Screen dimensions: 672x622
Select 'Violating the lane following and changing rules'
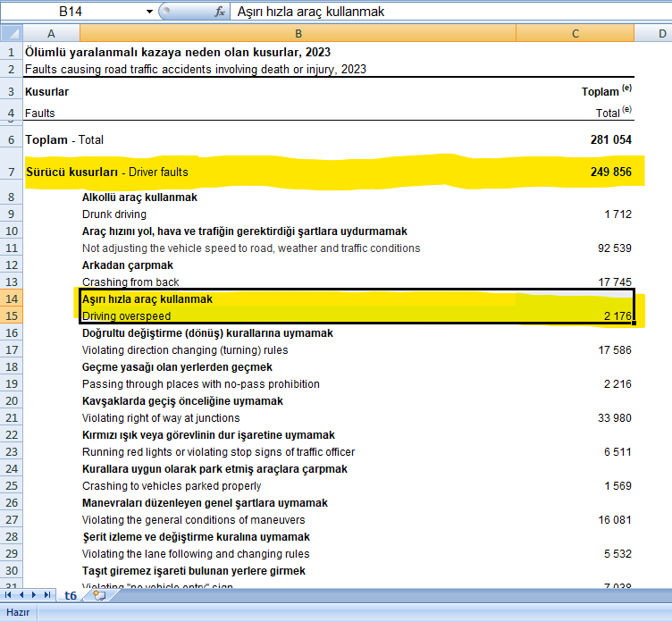pos(196,554)
